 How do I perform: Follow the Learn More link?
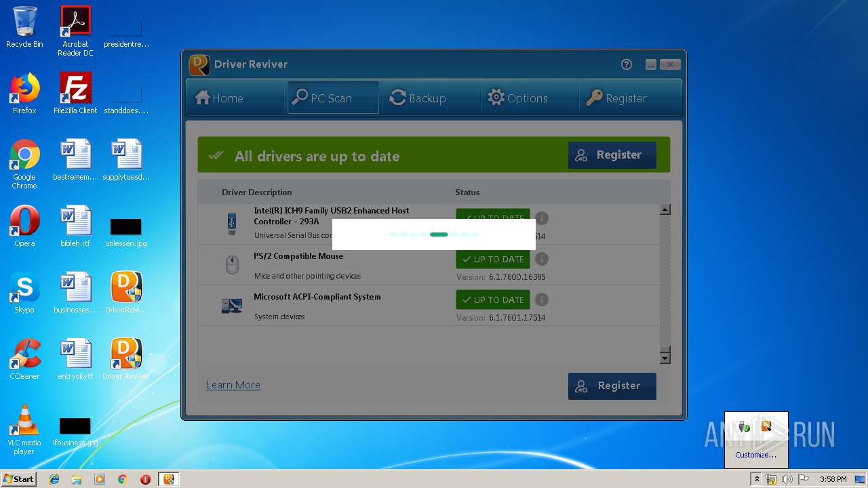[233, 385]
